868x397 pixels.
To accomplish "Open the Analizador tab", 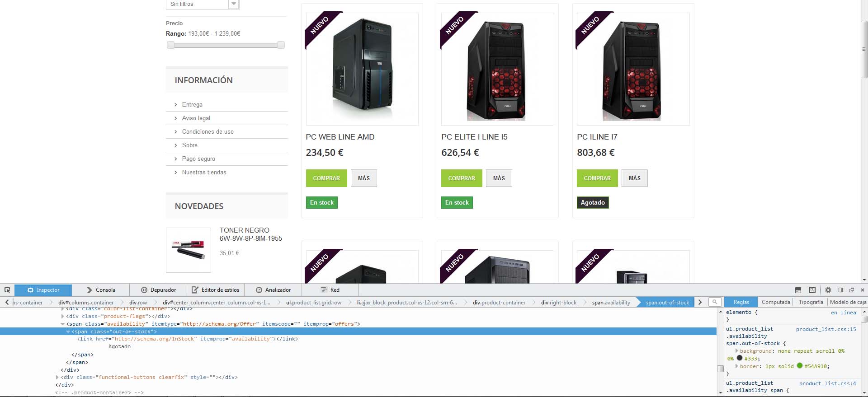I will [x=273, y=290].
